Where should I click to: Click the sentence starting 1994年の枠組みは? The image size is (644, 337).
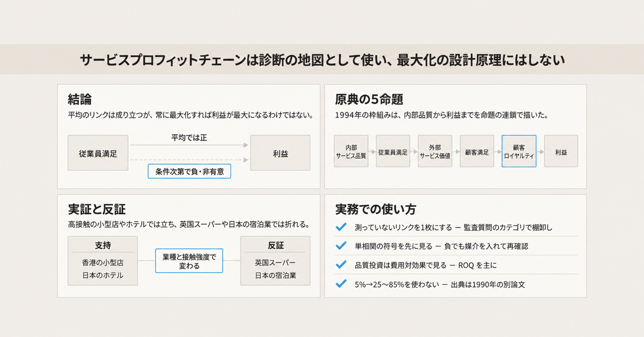(442, 115)
